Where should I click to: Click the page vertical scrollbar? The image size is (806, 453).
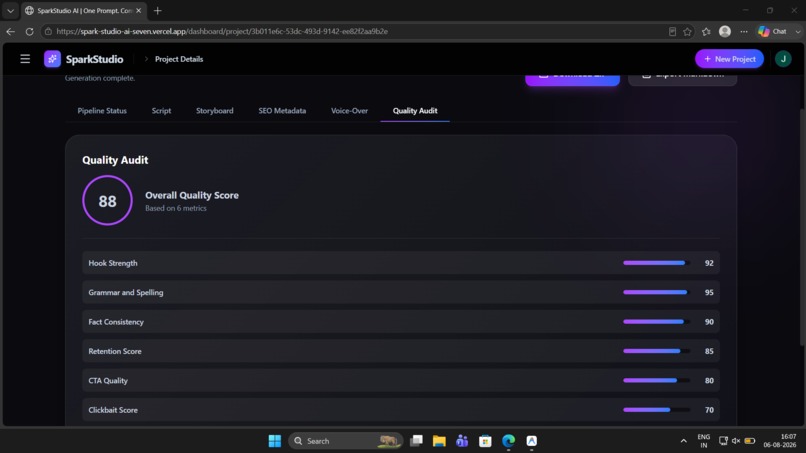pos(802,226)
